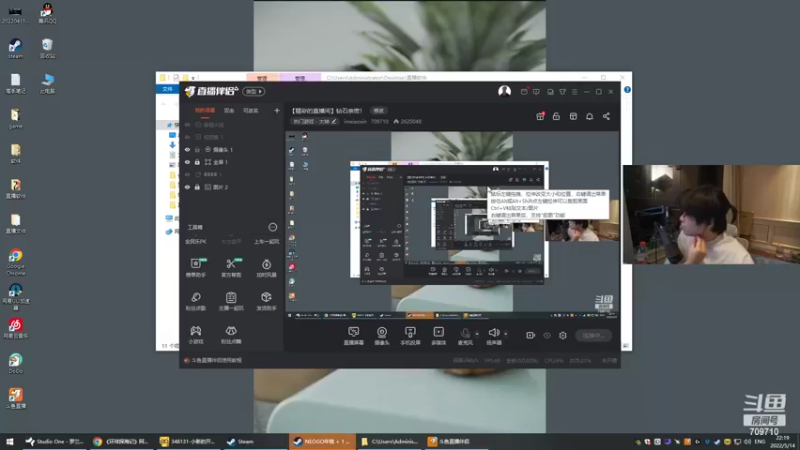800x450 pixels.
Task: Open the layout panel icon in room header
Action: click(573, 116)
